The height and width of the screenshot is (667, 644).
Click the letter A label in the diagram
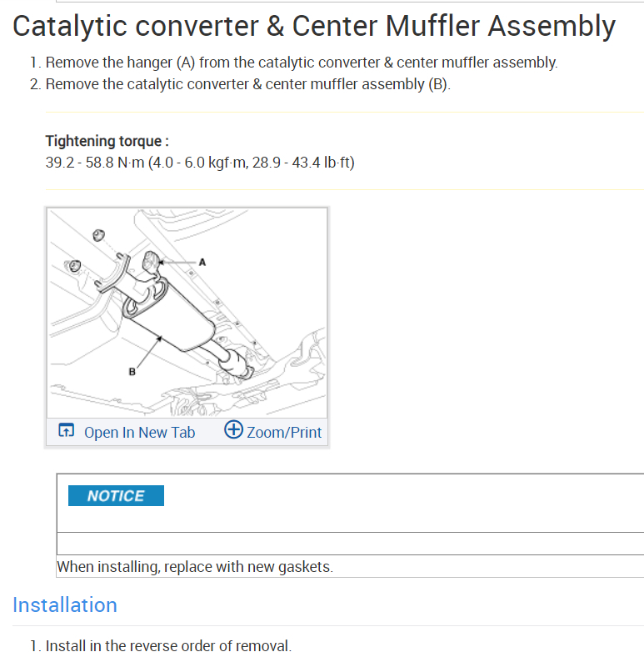(202, 262)
